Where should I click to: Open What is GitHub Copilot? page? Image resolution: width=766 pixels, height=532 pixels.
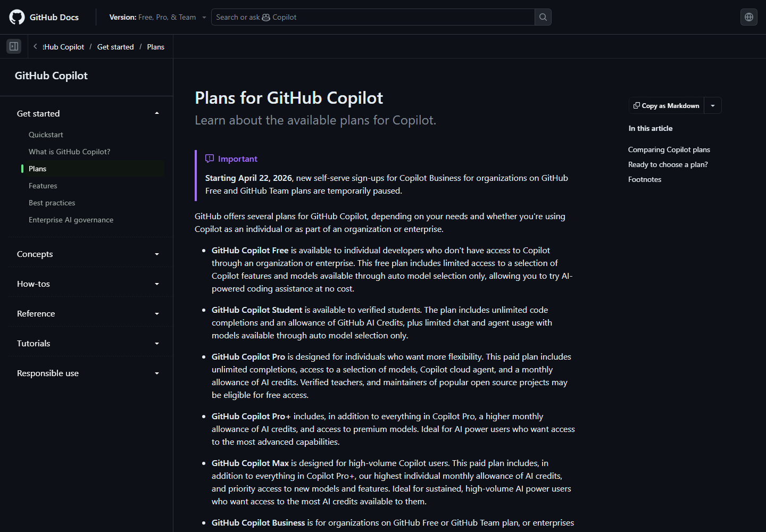coord(70,152)
